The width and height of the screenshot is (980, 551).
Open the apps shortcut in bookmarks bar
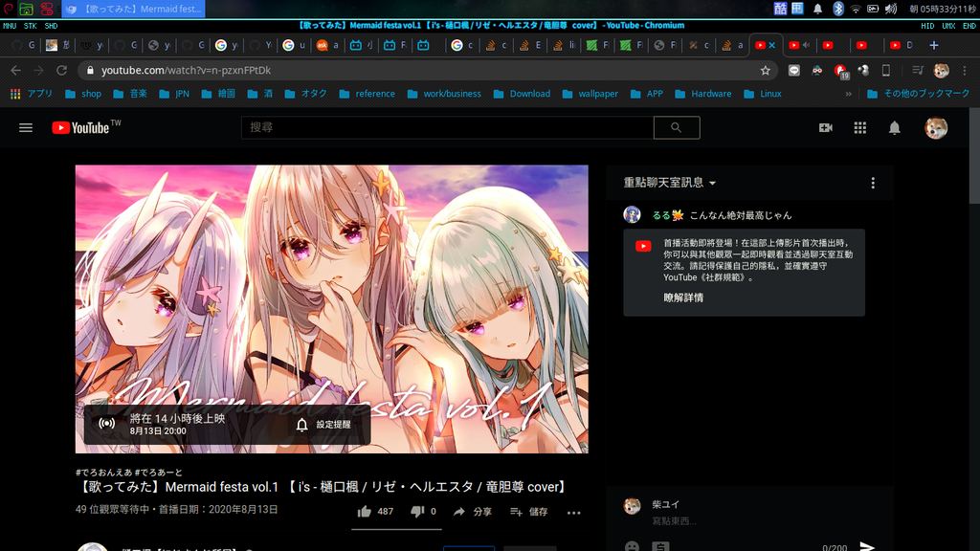pyautogui.click(x=32, y=94)
